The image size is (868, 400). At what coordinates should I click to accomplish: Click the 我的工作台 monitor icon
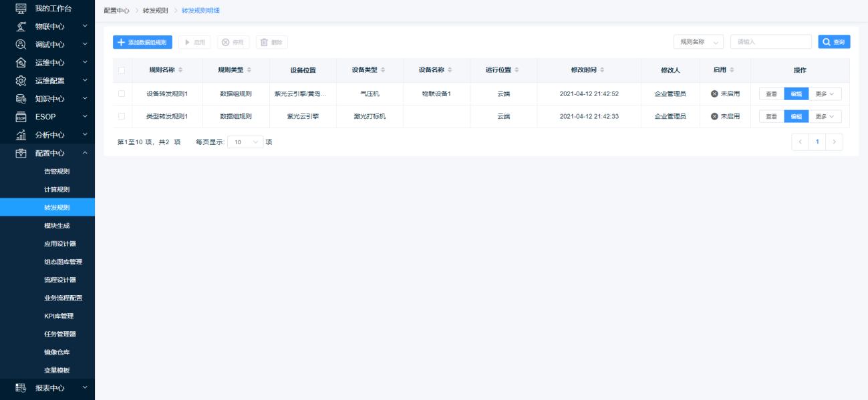[x=21, y=8]
